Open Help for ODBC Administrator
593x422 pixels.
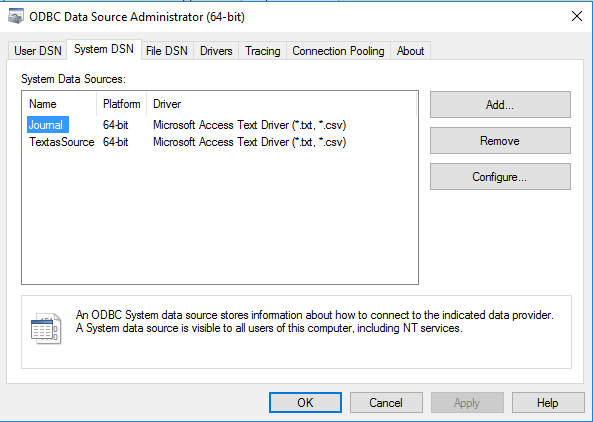(548, 403)
